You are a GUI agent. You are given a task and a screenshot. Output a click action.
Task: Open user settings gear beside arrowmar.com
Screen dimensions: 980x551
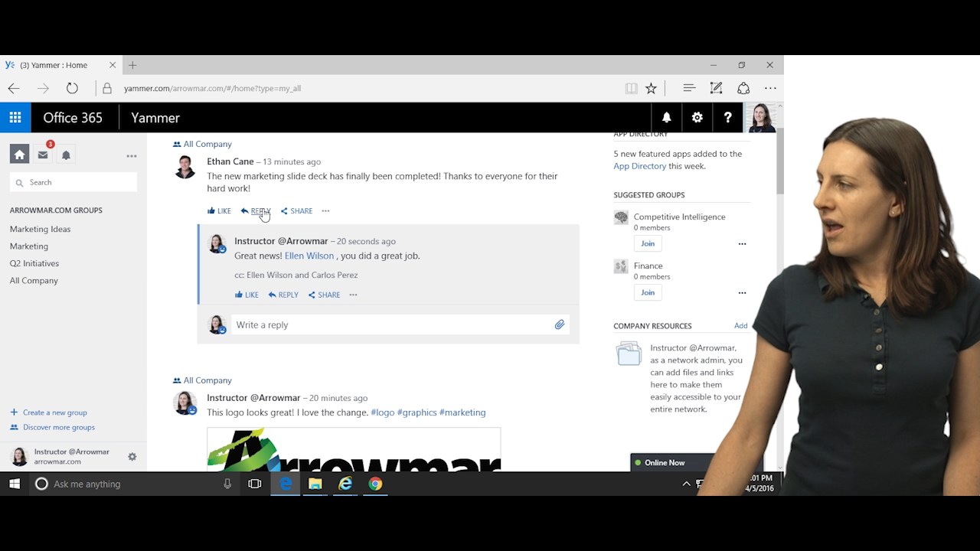132,457
